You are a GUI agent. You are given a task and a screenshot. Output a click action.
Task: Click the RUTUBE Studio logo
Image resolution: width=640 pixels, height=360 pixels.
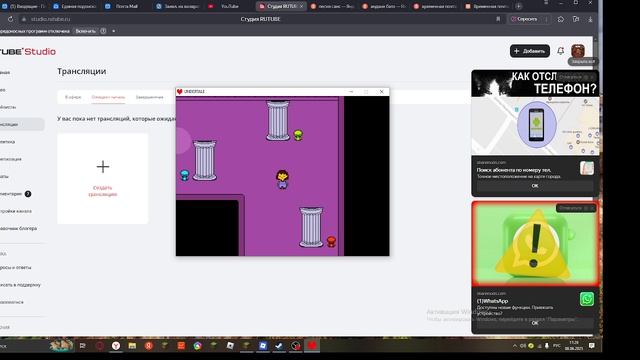pyautogui.click(x=28, y=51)
